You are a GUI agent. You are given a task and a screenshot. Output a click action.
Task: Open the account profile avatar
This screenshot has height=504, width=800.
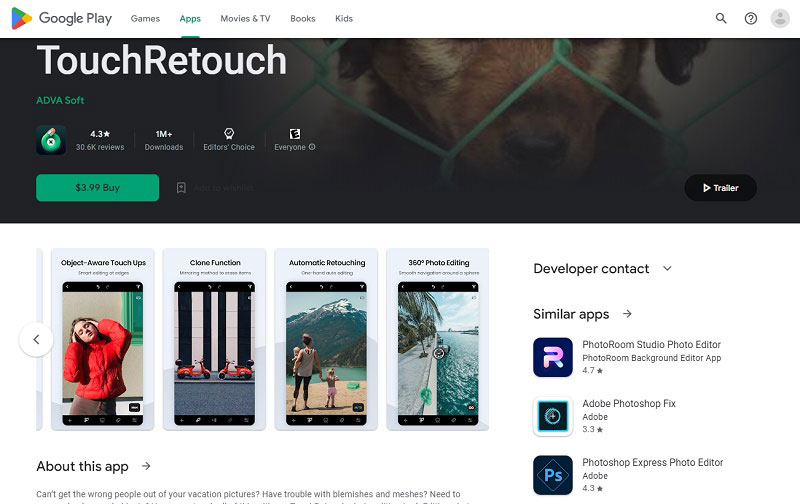pyautogui.click(x=780, y=18)
